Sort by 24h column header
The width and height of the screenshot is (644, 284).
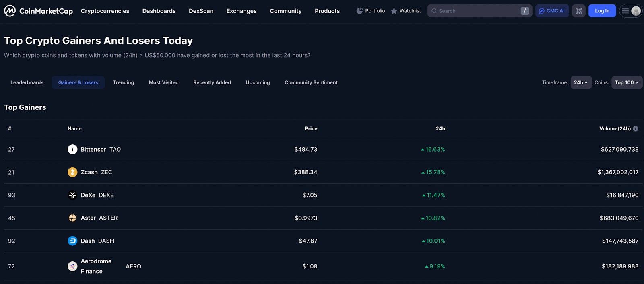point(440,129)
